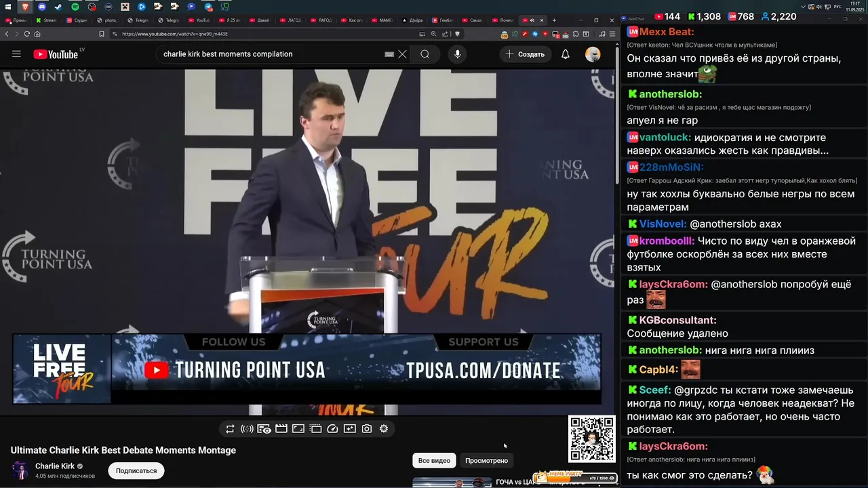Open the Charlie Kirk channel name link
This screenshot has height=488, width=868.
pos(55,466)
